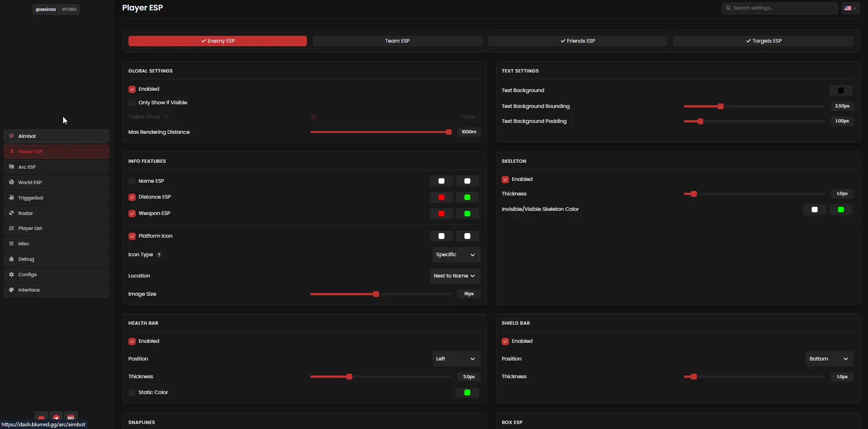Click the Aimbot crosshair icon in sidebar
This screenshot has width=868, height=429.
(x=12, y=136)
